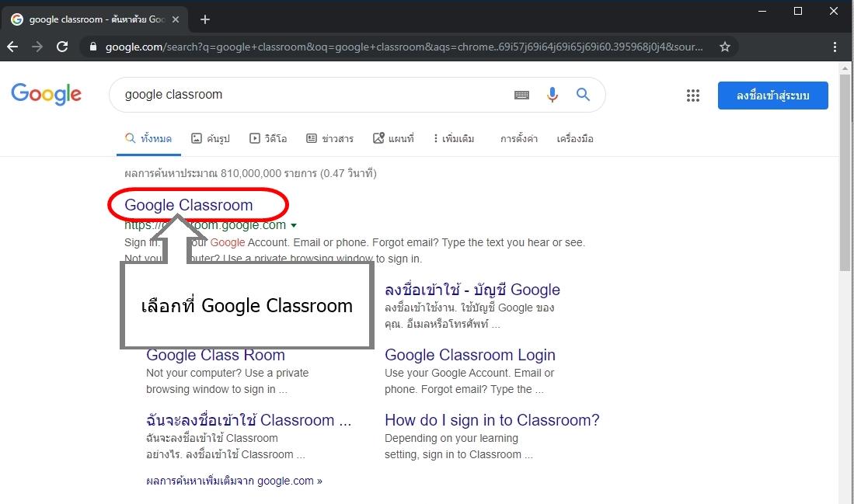Screen dimensions: 854x504
Task: Click the magnifier search button
Action: pos(583,95)
